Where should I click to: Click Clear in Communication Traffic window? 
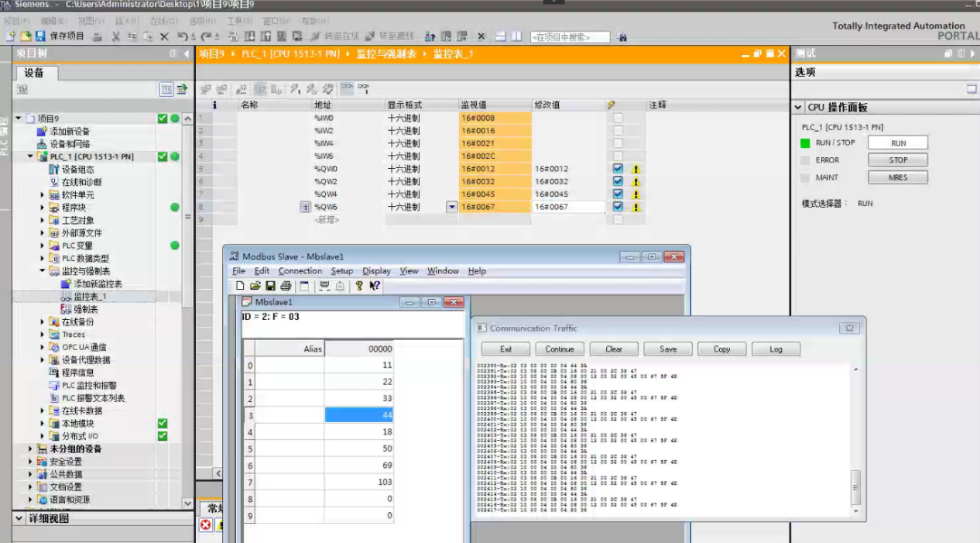click(614, 349)
